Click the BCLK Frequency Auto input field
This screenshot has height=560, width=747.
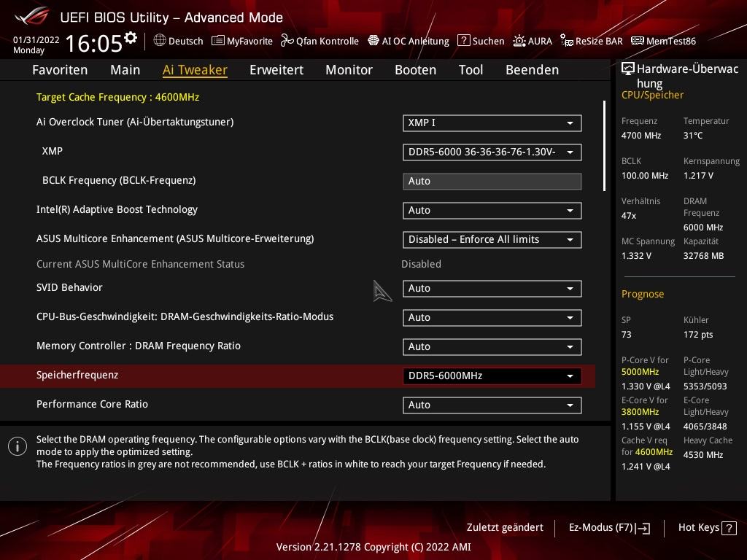pyautogui.click(x=492, y=182)
